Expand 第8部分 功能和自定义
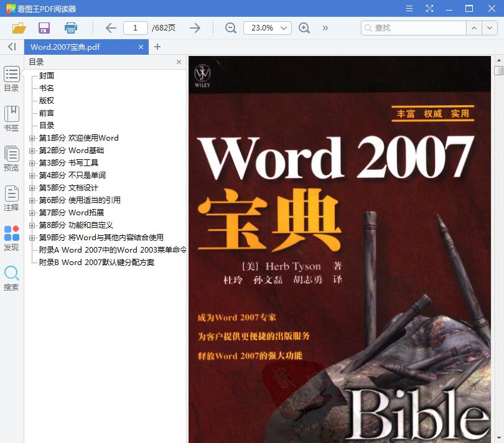Screen dimensions: 504x443 pyautogui.click(x=32, y=225)
